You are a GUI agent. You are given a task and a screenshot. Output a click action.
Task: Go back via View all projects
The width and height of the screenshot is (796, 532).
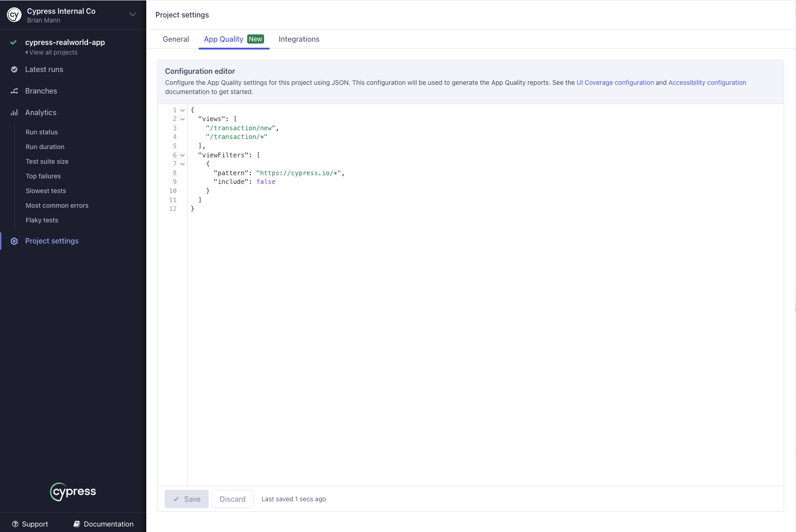coord(53,53)
